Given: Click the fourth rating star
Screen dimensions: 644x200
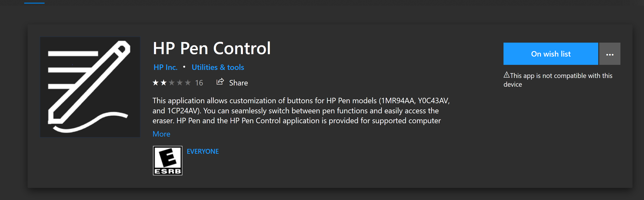Looking at the screenshot, I should click(x=180, y=82).
